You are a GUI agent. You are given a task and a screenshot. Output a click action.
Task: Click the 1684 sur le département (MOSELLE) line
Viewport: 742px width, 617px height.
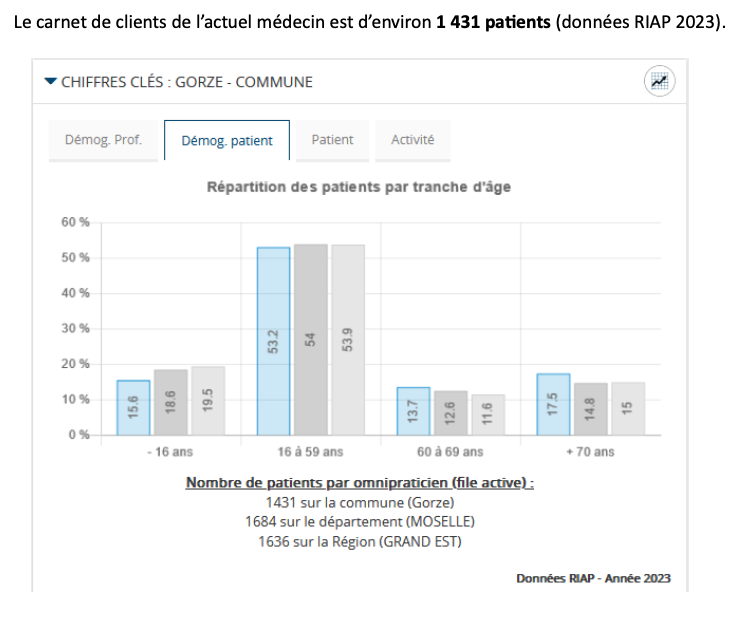[x=359, y=522]
